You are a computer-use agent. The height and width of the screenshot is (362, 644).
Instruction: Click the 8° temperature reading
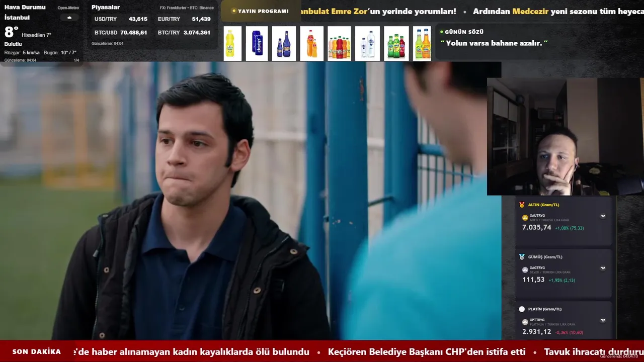pyautogui.click(x=12, y=32)
